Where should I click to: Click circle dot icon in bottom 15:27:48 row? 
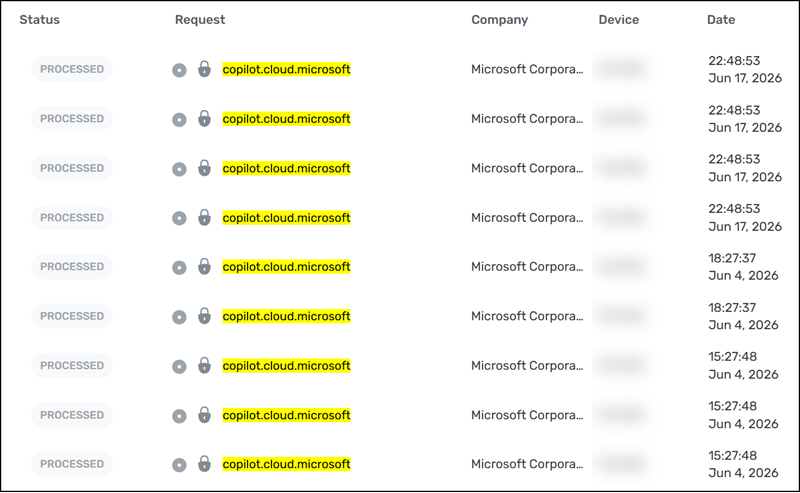pos(179,465)
